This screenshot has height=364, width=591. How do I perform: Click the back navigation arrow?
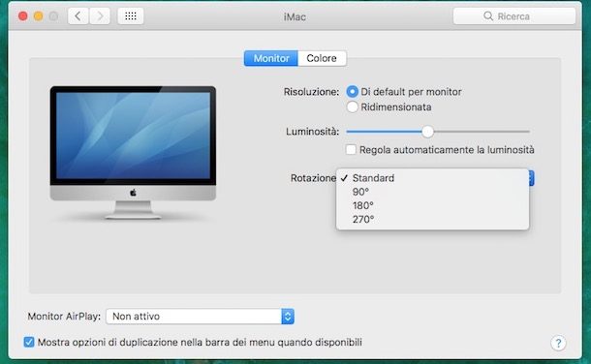[x=78, y=16]
